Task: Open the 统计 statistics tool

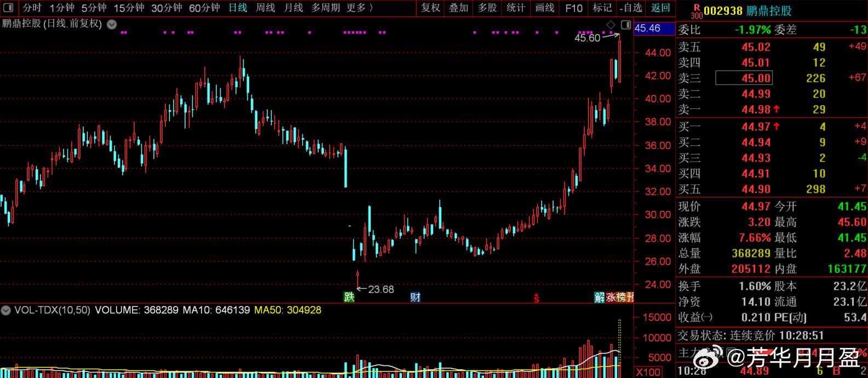Action: pyautogui.click(x=516, y=8)
